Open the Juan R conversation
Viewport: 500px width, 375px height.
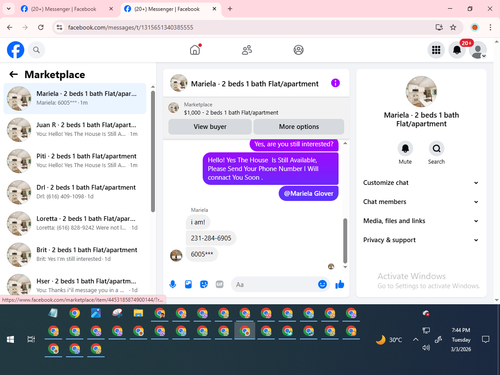coord(75,129)
